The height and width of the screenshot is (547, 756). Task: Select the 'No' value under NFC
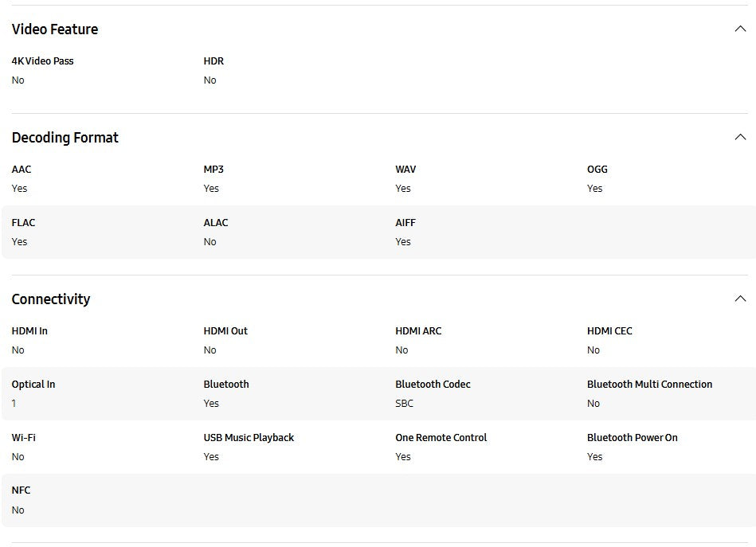pyautogui.click(x=18, y=510)
